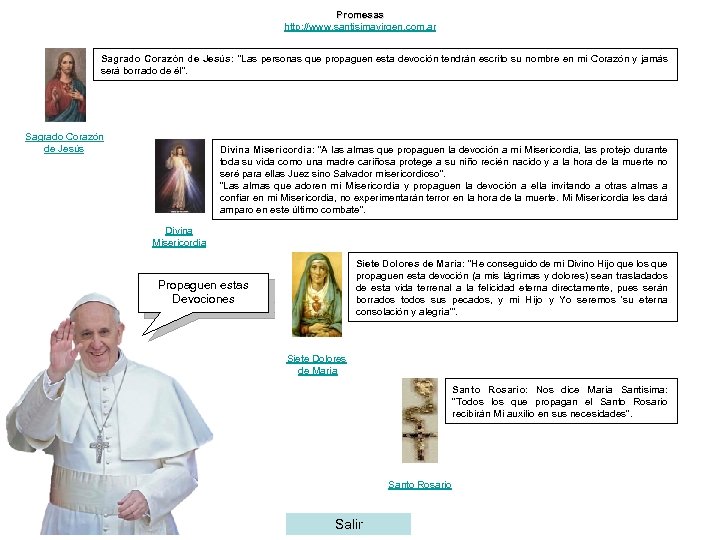Viewport: 720px width, 540px height.
Task: Click the rosary crucifix photo
Action: (x=420, y=420)
